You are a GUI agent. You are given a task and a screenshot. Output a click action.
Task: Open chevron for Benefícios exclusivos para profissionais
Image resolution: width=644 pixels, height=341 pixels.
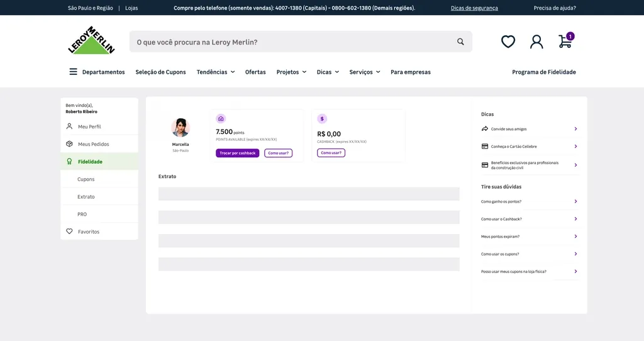pyautogui.click(x=575, y=165)
